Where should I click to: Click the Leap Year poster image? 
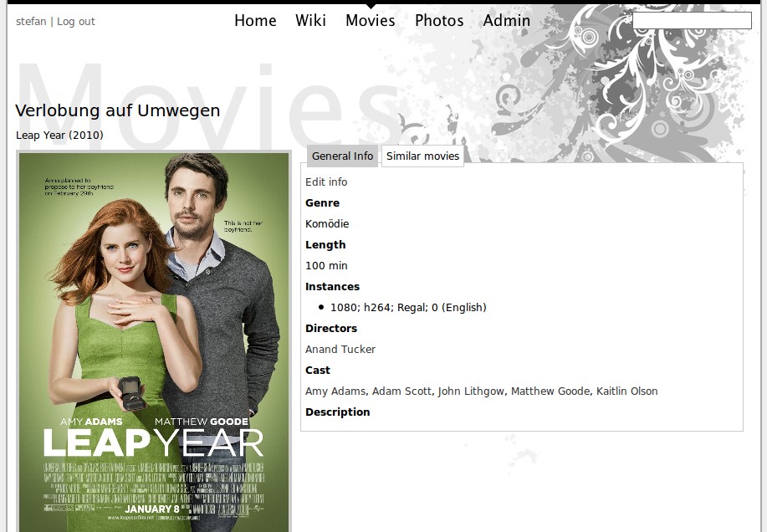tap(154, 342)
